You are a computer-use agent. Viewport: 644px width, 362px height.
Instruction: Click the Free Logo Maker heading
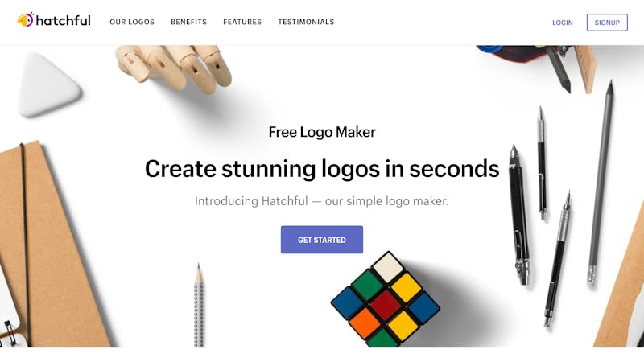coord(322,132)
